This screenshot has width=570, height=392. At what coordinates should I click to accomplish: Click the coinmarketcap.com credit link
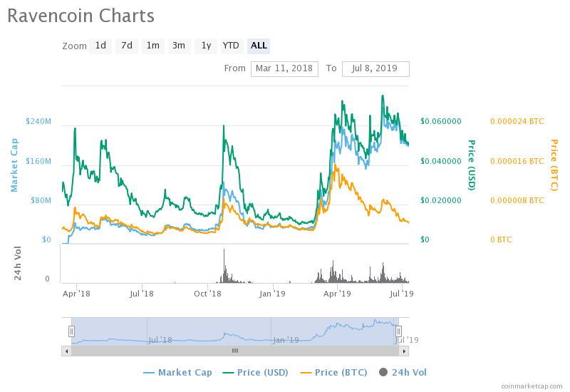(x=532, y=386)
